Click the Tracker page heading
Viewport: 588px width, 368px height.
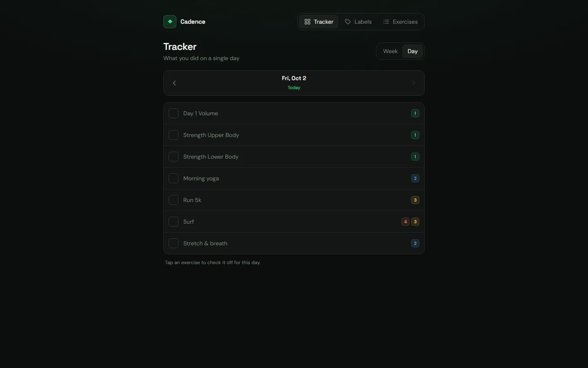tap(180, 47)
